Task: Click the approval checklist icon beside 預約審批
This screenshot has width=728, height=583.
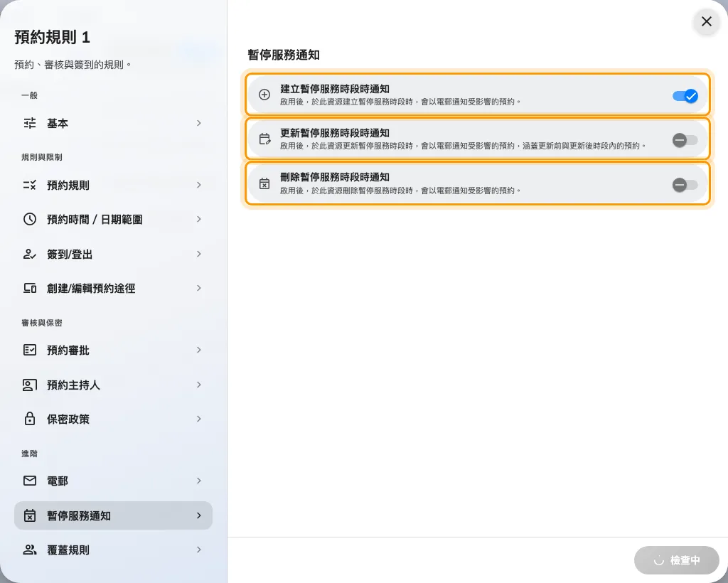Action: coord(30,350)
